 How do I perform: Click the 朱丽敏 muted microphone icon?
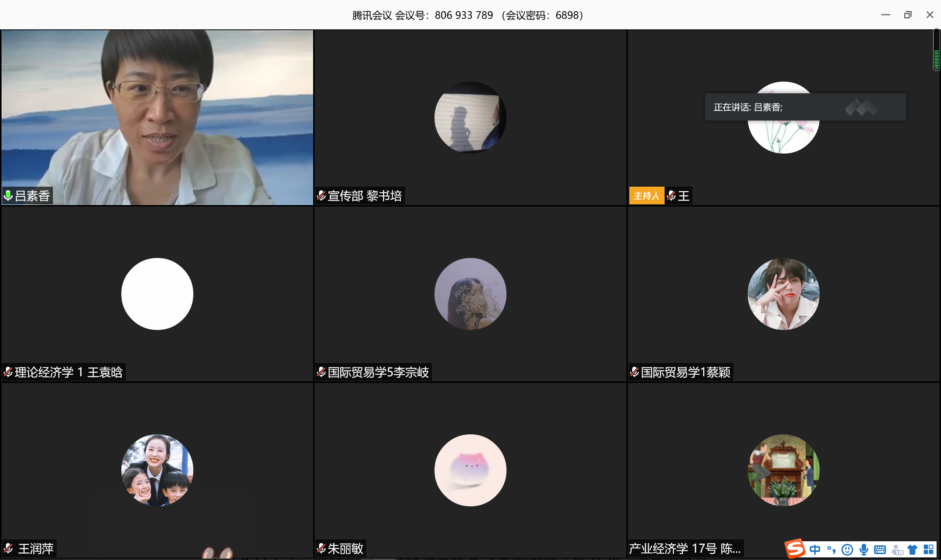(321, 548)
